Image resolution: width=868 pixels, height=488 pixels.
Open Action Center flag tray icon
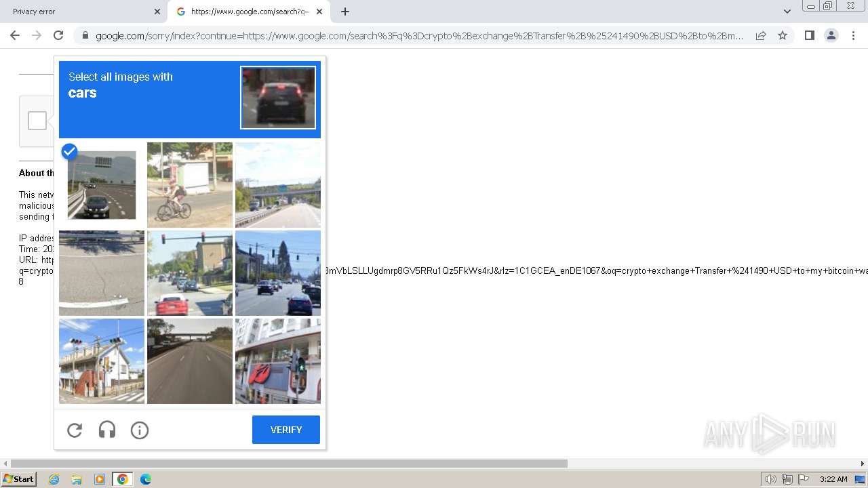coord(804,479)
